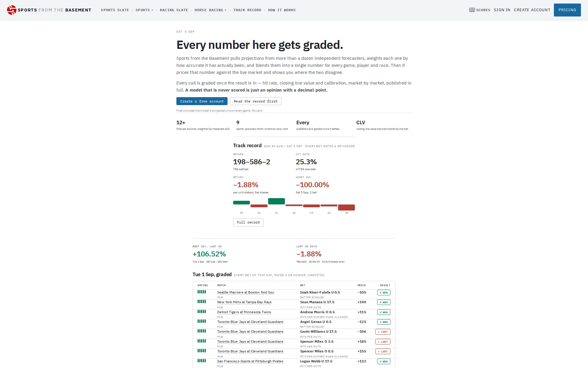Expand the Horse Racing dropdown menu
The width and height of the screenshot is (588, 368).
click(211, 10)
